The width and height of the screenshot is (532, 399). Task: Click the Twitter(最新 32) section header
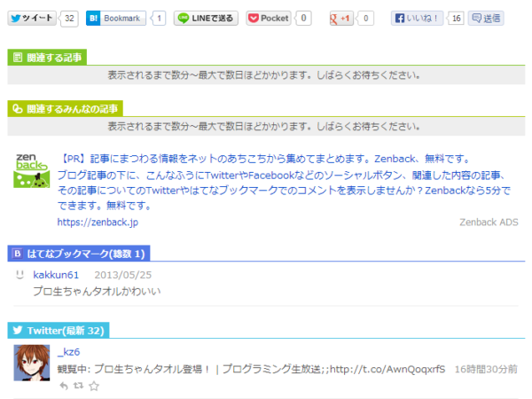coord(59,330)
